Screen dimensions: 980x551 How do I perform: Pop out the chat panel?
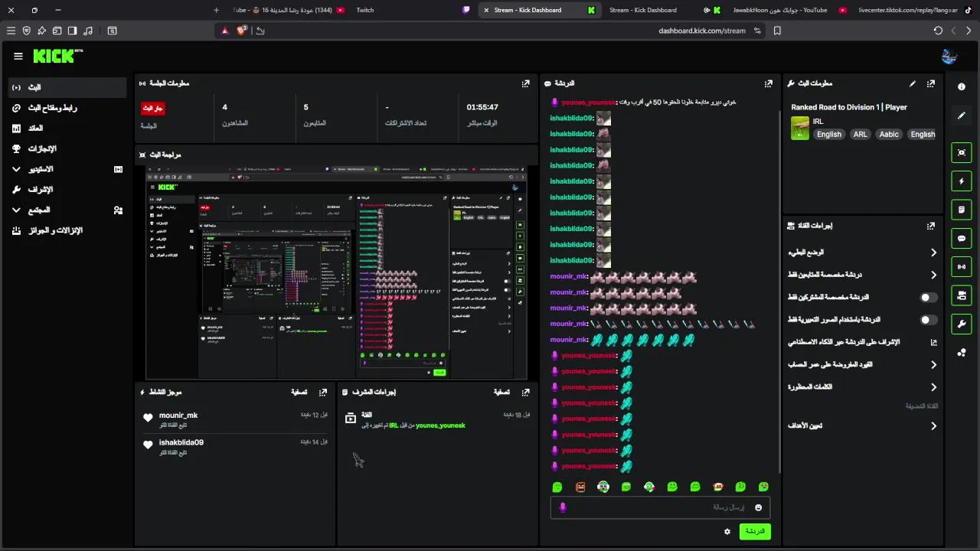coord(769,83)
